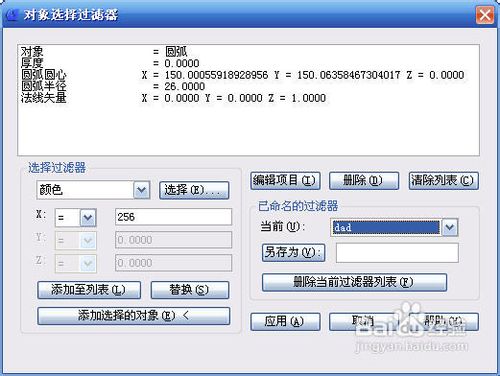Click the 添加至列表(L) button
Image resolution: width=500 pixels, height=376 pixels.
point(89,290)
